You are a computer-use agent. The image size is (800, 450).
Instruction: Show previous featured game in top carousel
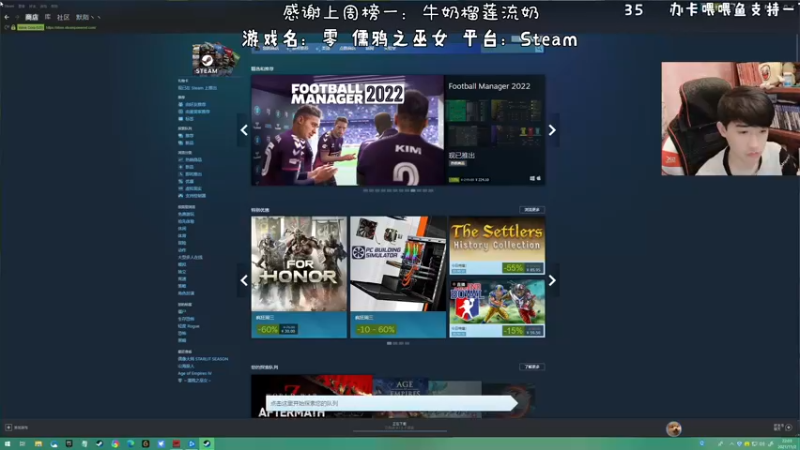click(244, 130)
